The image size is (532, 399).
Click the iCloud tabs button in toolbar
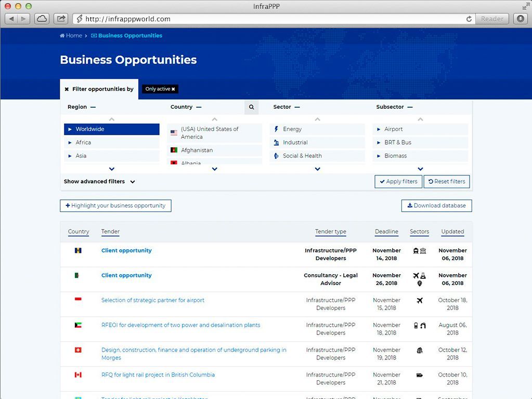coord(42,19)
